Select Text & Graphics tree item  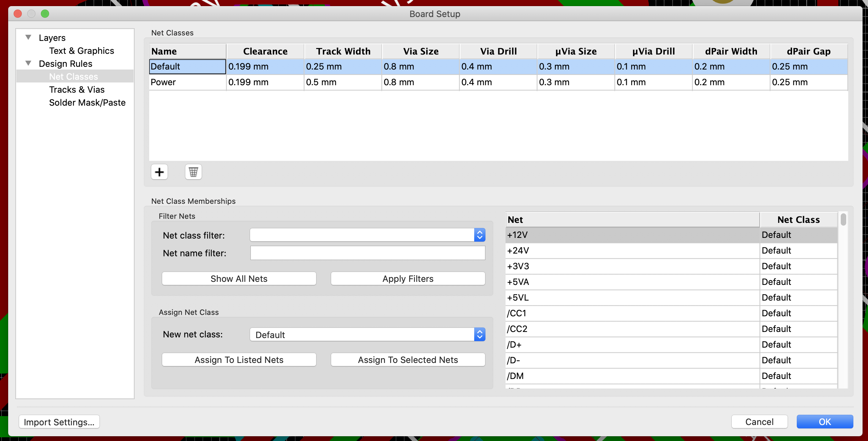click(81, 51)
